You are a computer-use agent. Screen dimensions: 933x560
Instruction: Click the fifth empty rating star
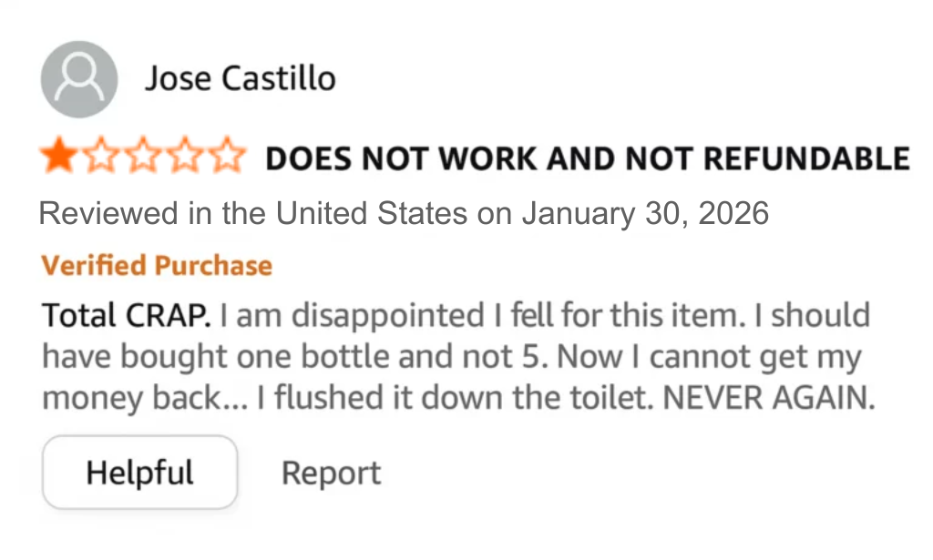[x=226, y=158]
